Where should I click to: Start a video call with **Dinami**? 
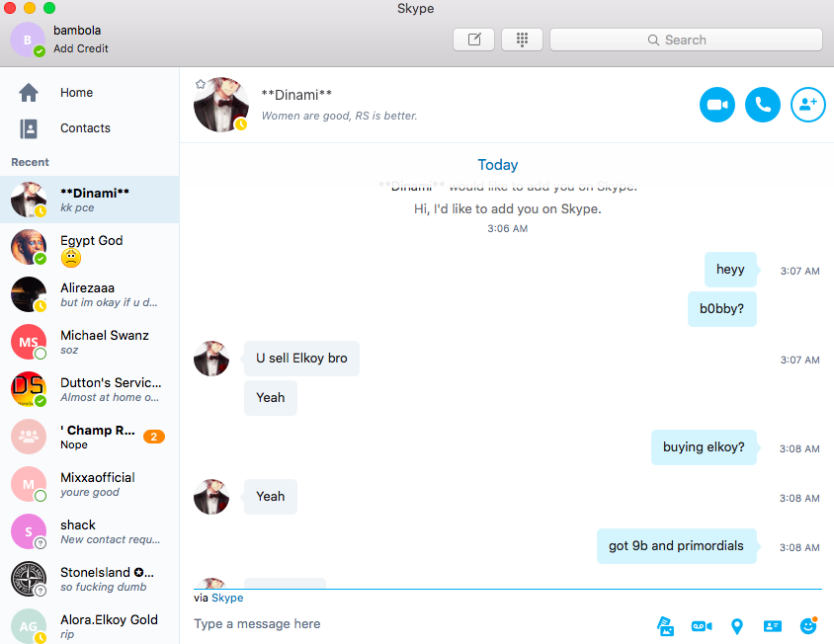(717, 105)
